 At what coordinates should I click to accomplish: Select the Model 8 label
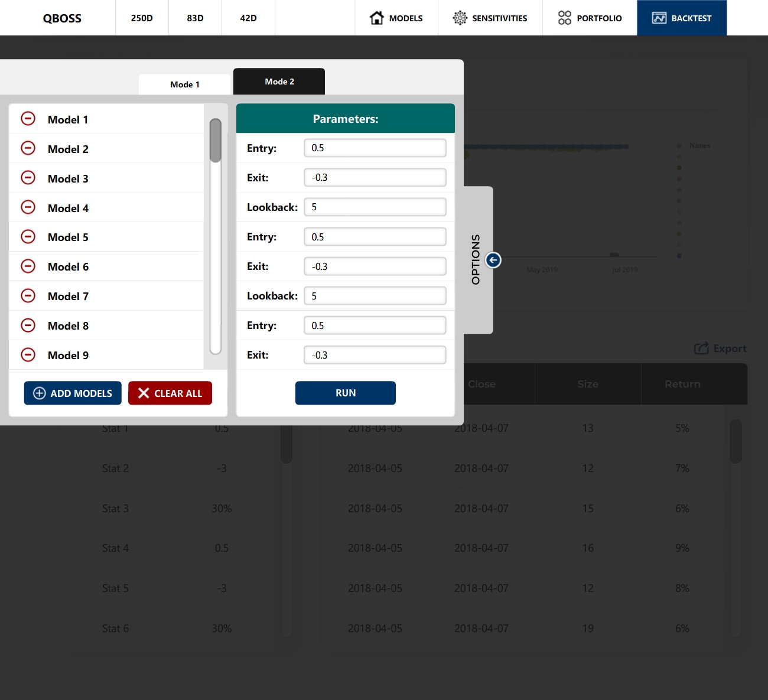[68, 325]
